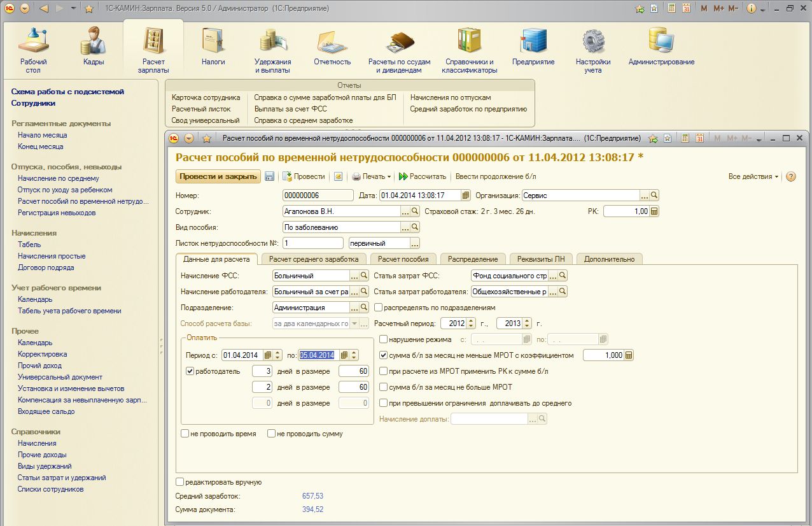Check не проводить сумму
Screen dimensions: 812x526
[271, 434]
